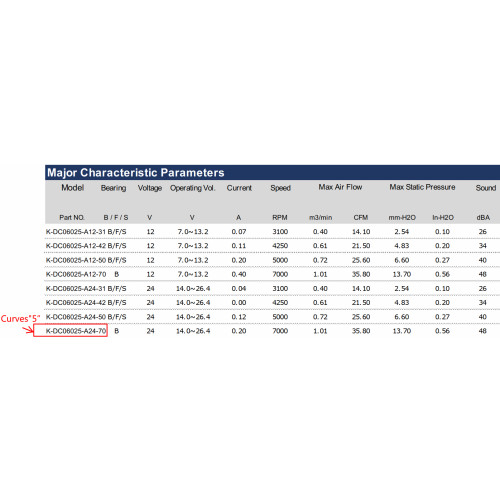Viewport: 500px width, 500px height.
Task: Click sound level 48 in A24-70 row
Action: [483, 331]
